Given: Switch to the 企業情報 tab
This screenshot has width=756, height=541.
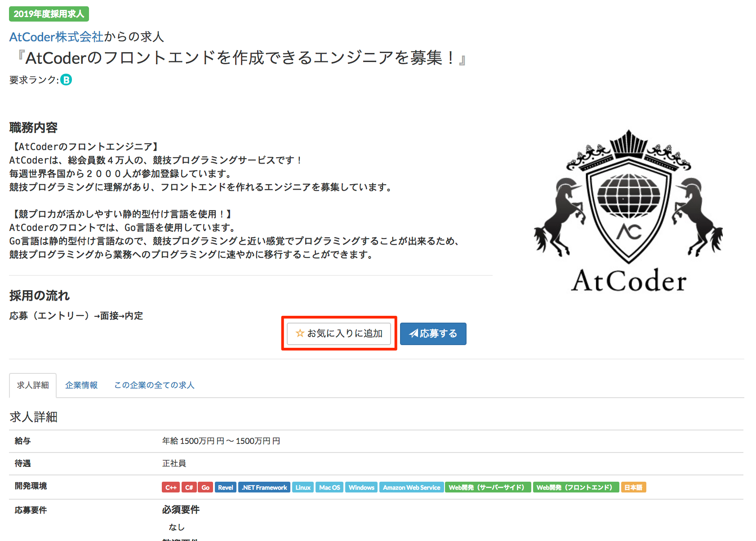Looking at the screenshot, I should (81, 385).
